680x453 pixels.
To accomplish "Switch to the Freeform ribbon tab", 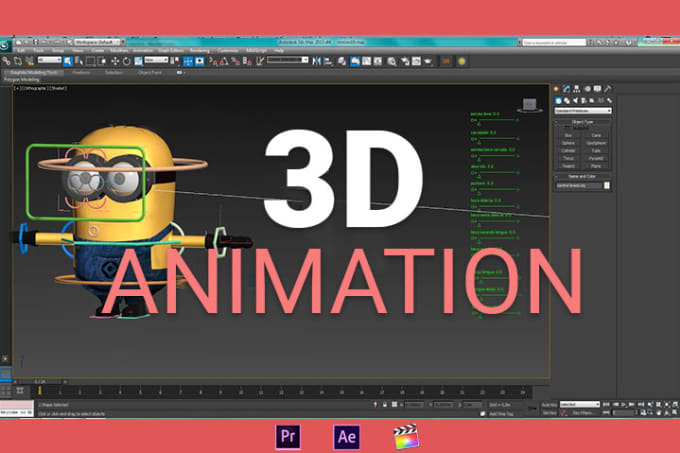I will click(x=81, y=73).
